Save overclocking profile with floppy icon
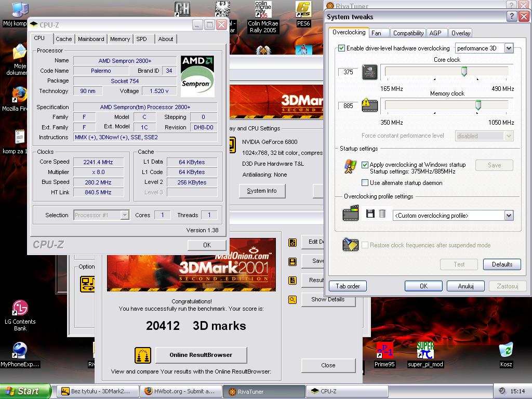This screenshot has width=532, height=399. pyautogui.click(x=370, y=214)
